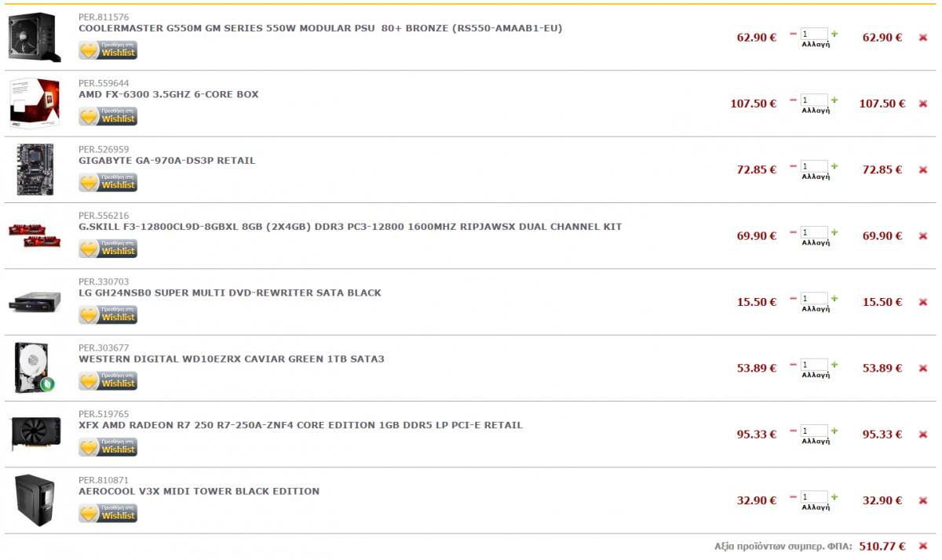Screen dimensions: 942x560
Task: Decrease quantity of Gigabyte GA-970A-DS3P motherboard
Action: coord(793,166)
